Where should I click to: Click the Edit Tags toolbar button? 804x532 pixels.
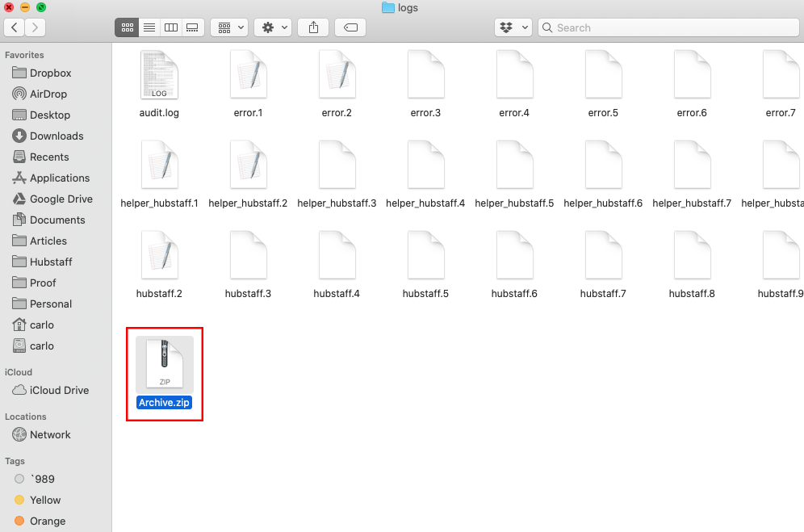pyautogui.click(x=350, y=27)
